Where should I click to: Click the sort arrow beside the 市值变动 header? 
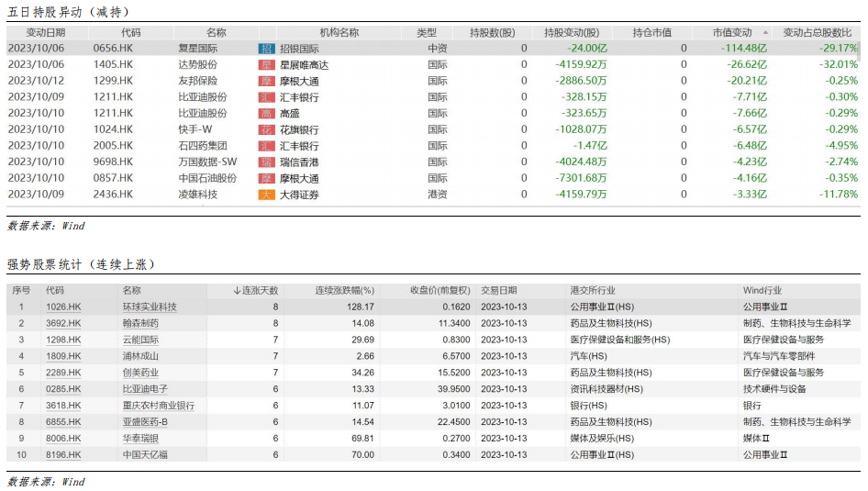(765, 33)
